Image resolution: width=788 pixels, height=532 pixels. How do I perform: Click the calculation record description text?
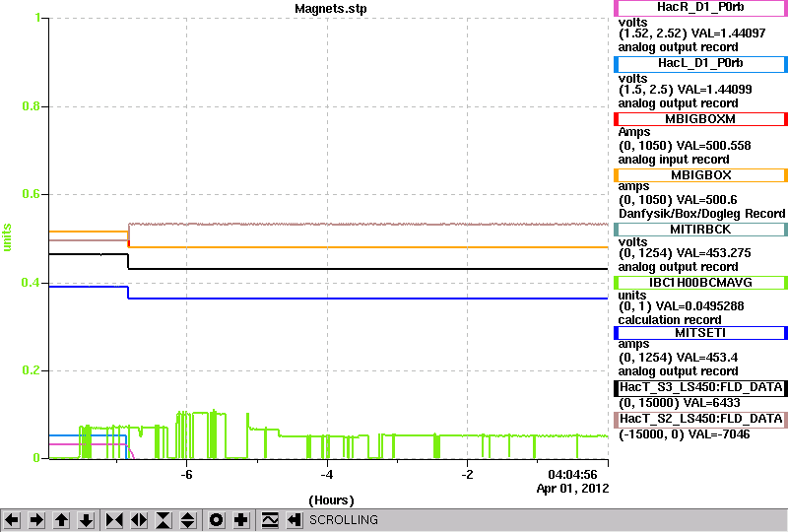pyautogui.click(x=670, y=320)
